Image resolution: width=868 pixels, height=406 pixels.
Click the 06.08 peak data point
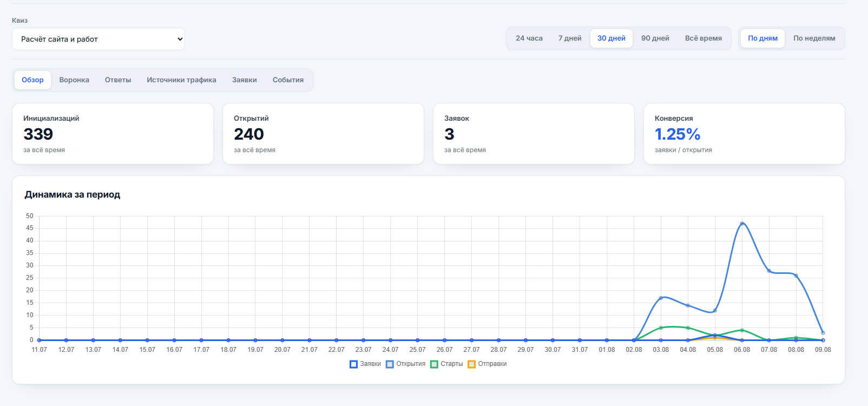[742, 224]
